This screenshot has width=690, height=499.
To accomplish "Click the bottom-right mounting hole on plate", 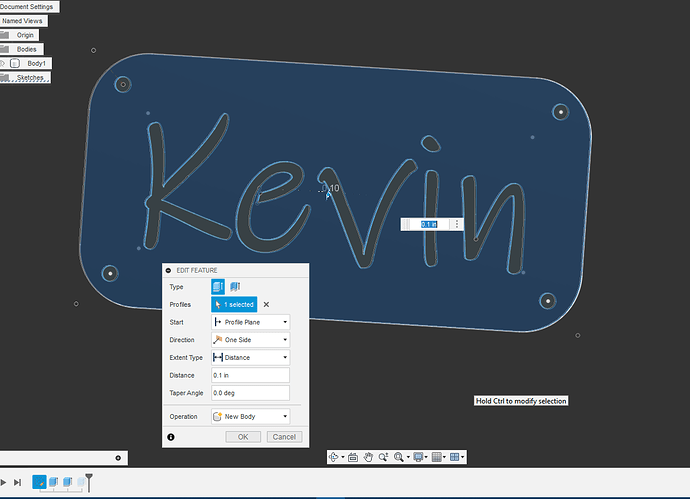I will pos(547,301).
